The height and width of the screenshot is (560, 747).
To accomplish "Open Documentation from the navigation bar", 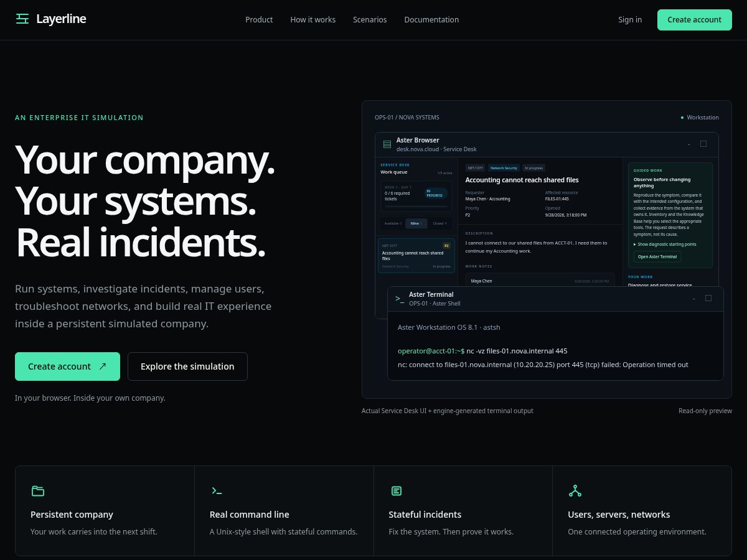I will coord(431,19).
